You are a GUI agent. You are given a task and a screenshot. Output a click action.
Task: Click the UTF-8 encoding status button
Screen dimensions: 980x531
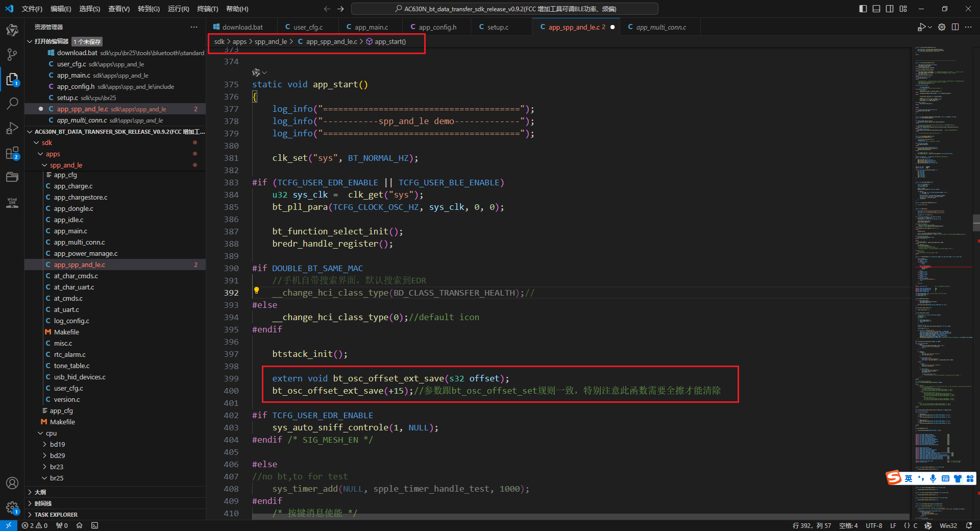tap(874, 525)
